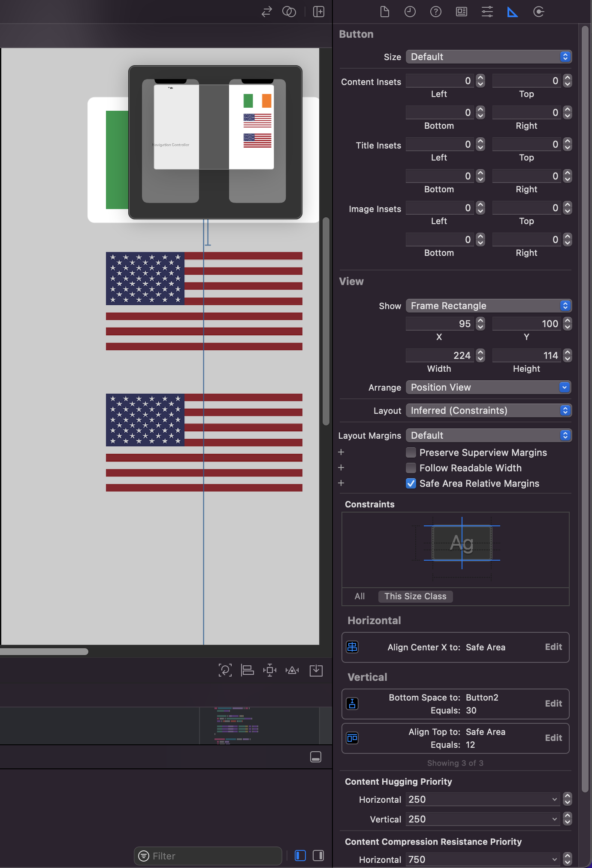The image size is (592, 868).
Task: Click the Align Top constraint icon
Action: (352, 738)
